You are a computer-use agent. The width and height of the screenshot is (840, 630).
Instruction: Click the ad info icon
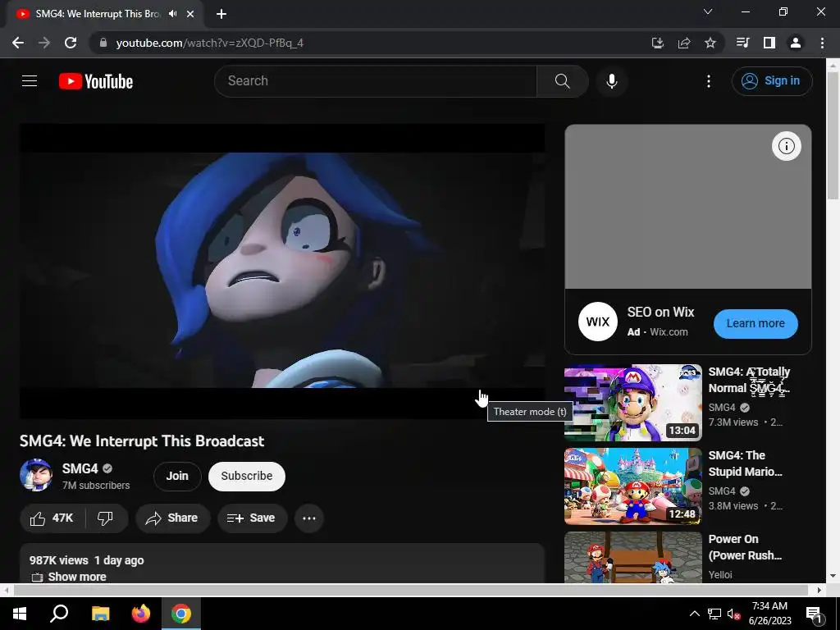(x=786, y=146)
